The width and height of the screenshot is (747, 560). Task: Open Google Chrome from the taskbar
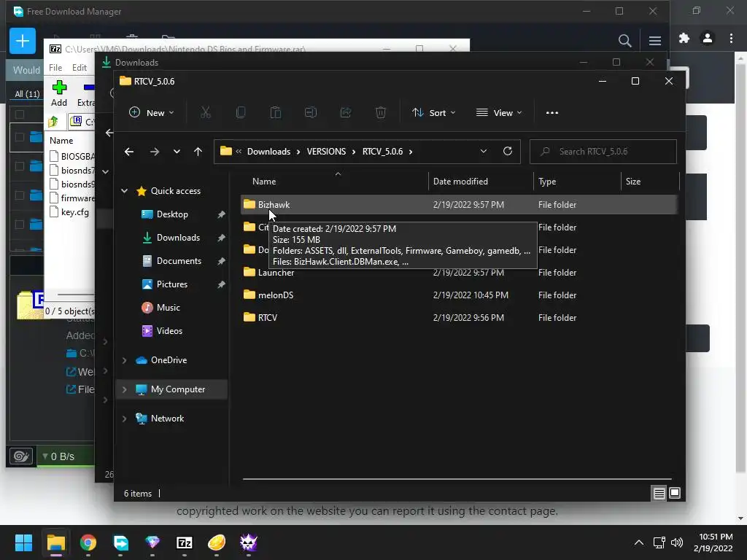tap(88, 542)
